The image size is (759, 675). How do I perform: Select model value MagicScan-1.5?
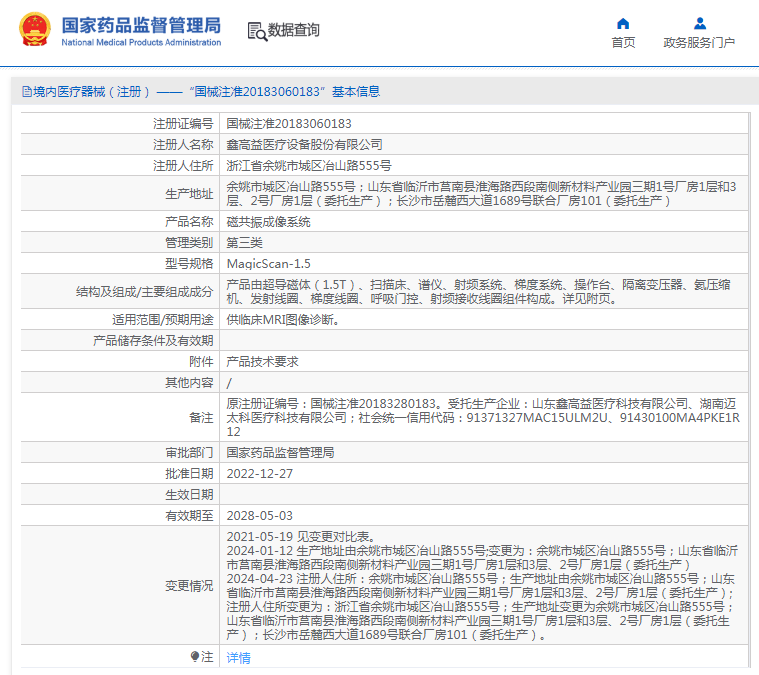coord(269,264)
